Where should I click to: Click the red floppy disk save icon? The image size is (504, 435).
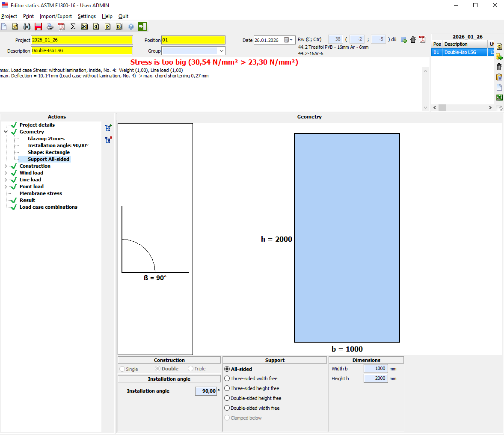(38, 27)
